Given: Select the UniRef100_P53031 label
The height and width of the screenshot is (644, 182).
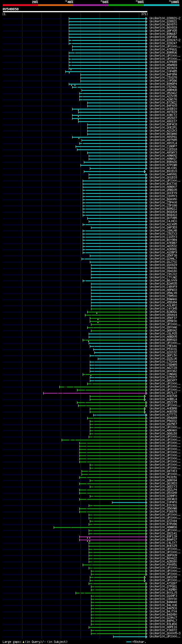Looking at the screenshot, I should [163, 349].
